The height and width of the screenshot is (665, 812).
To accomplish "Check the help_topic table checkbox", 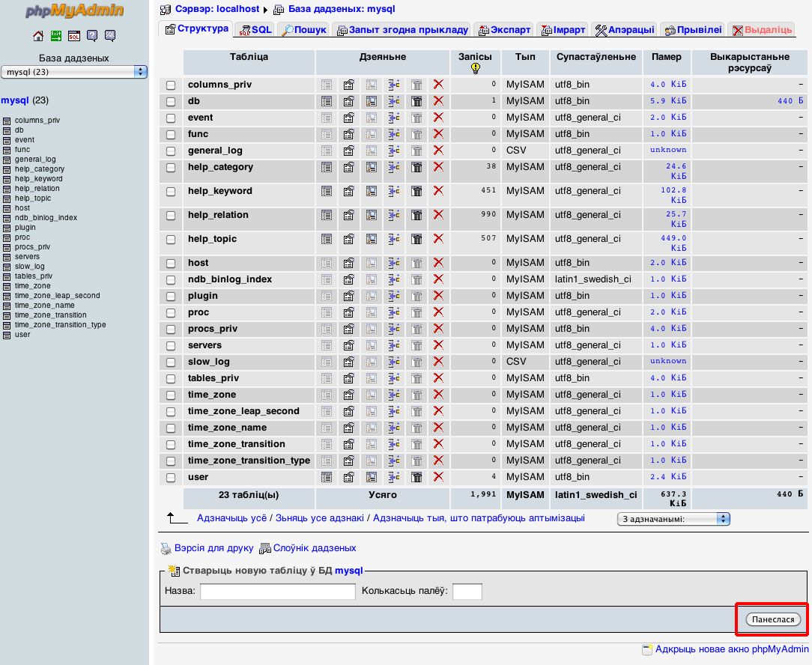I will coord(171,240).
